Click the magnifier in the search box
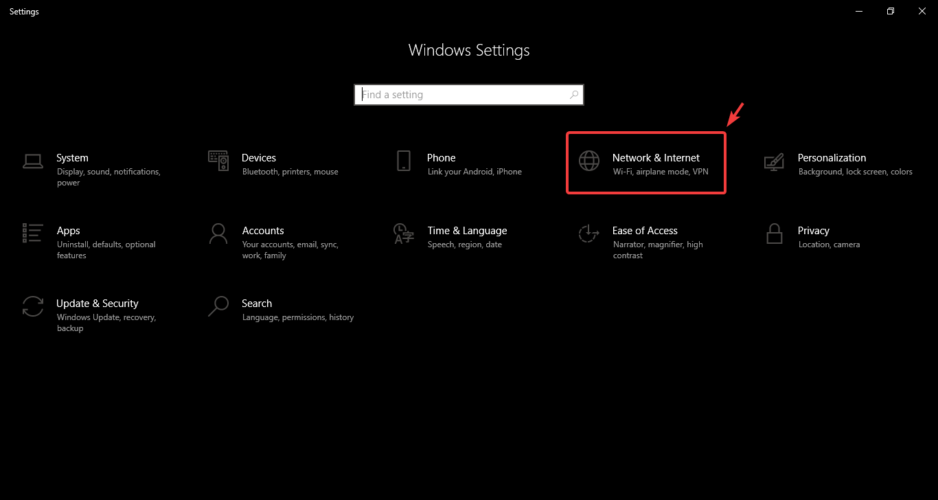This screenshot has width=938, height=500. pos(574,94)
